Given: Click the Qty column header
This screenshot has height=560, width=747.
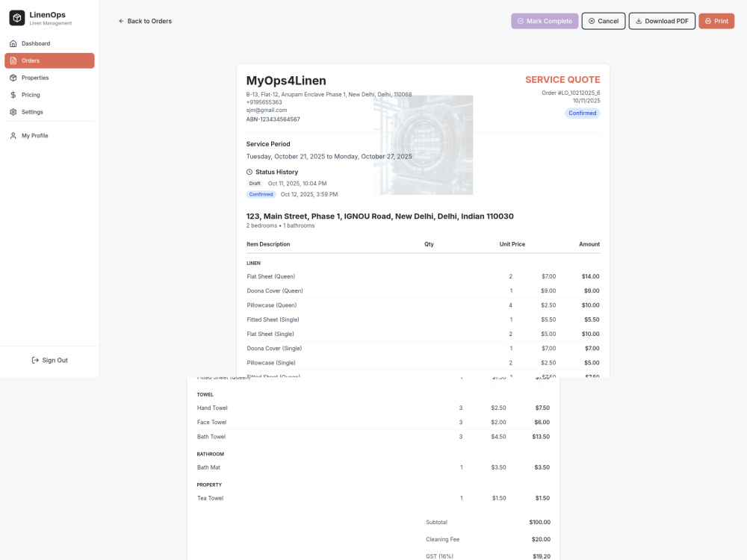Looking at the screenshot, I should [429, 244].
